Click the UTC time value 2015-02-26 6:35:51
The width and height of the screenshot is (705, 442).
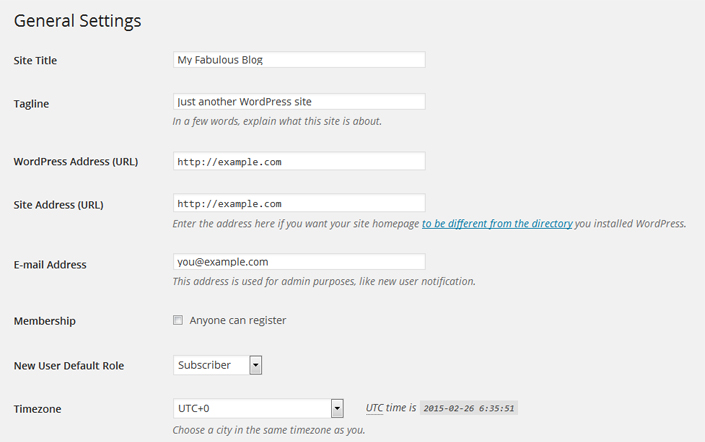tap(469, 409)
